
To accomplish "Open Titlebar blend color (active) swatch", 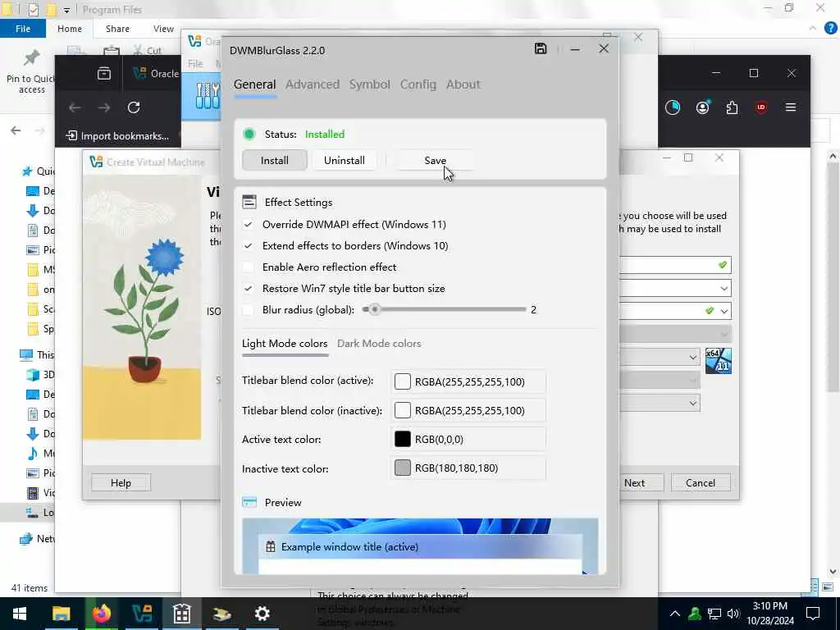I will pyautogui.click(x=402, y=381).
